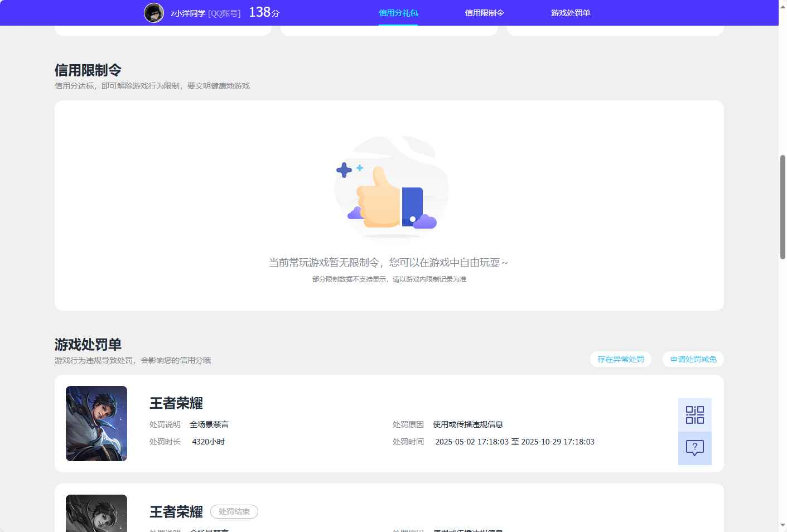Screen dimensions: 787x532
Task: Click the [QQ账号] label in the header
Action: pyautogui.click(x=225, y=13)
